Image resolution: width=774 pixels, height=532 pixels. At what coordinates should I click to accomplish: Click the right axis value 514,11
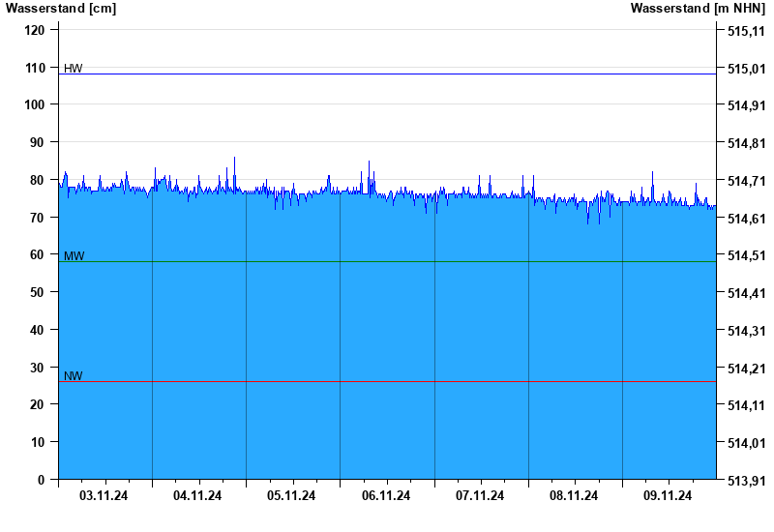pos(746,405)
